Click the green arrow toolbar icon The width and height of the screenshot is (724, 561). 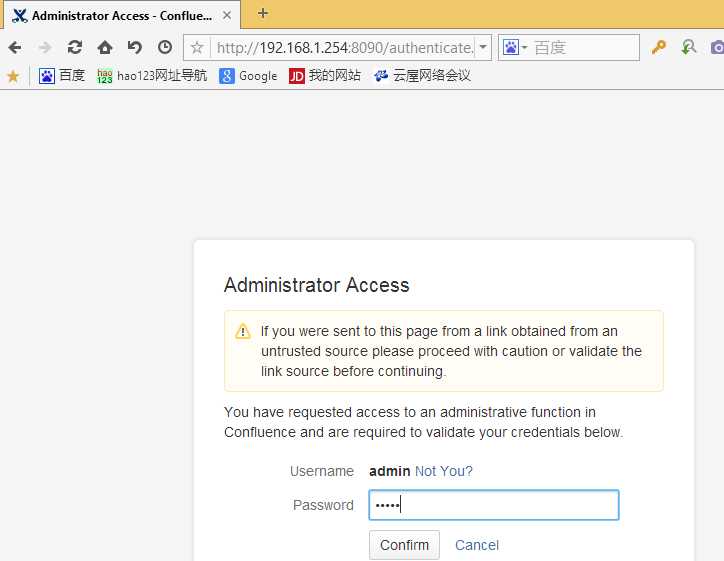tap(688, 47)
